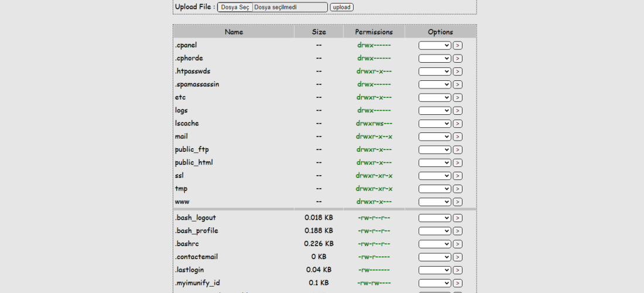The width and height of the screenshot is (644, 293).
Task: Click the drwxr-x--- permissions of public_ftp
Action: click(x=374, y=149)
